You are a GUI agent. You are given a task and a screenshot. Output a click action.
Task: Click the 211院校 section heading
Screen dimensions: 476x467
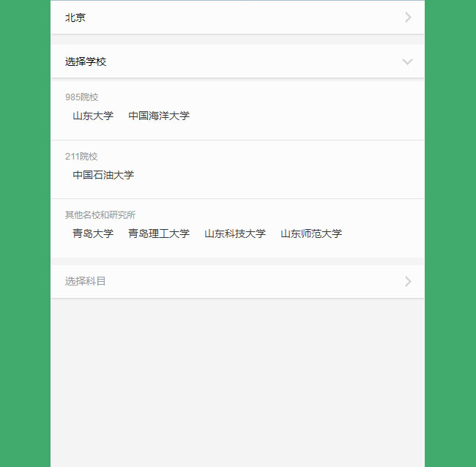(x=81, y=156)
